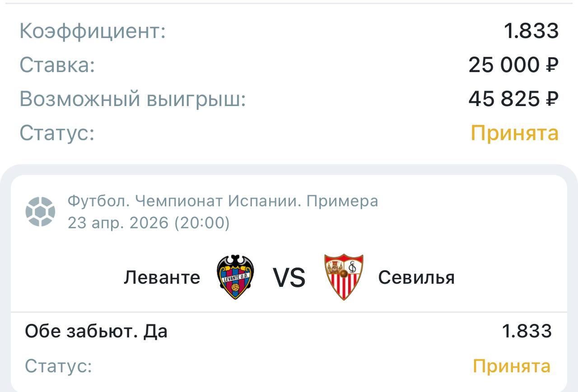Click the Коэффициент label
This screenshot has width=578, height=392.
click(93, 32)
